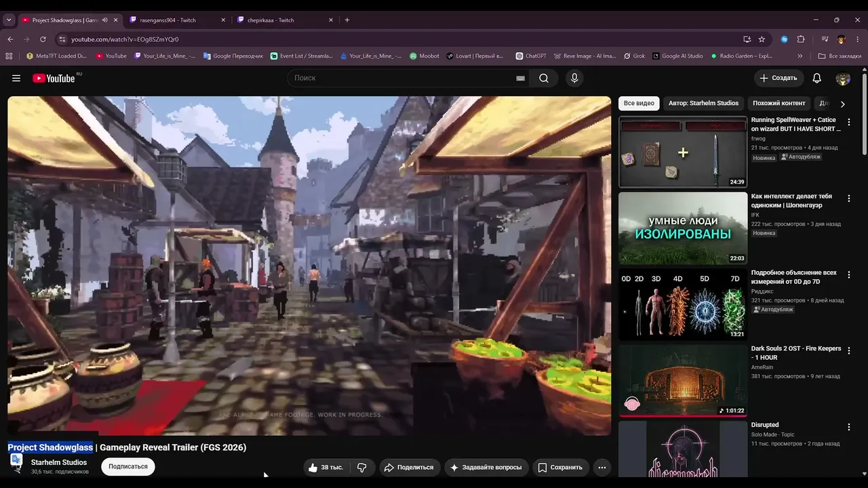Open YouTube notifications bell
868x488 pixels.
pos(817,78)
